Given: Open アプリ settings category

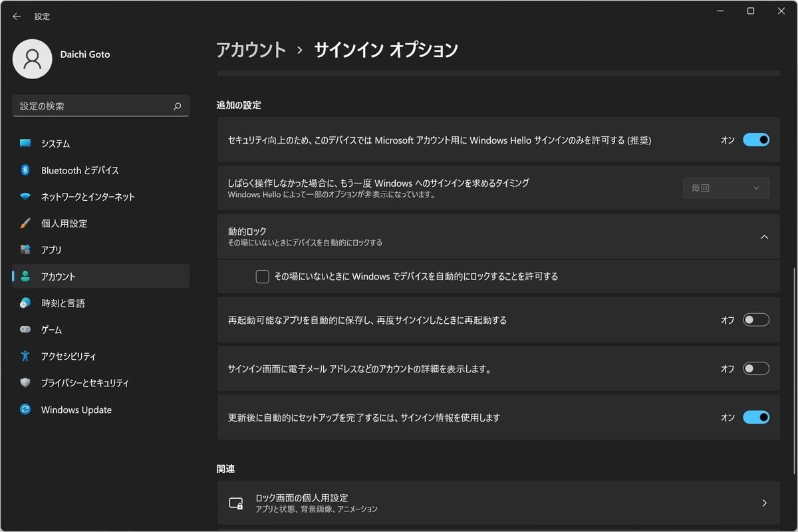Looking at the screenshot, I should [101, 250].
